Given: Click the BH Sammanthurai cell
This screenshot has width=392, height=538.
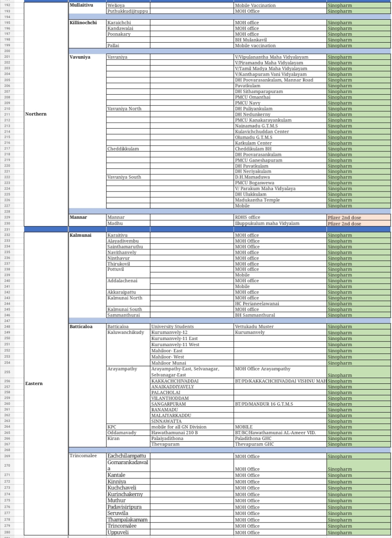Looking at the screenshot, I should tap(280, 315).
